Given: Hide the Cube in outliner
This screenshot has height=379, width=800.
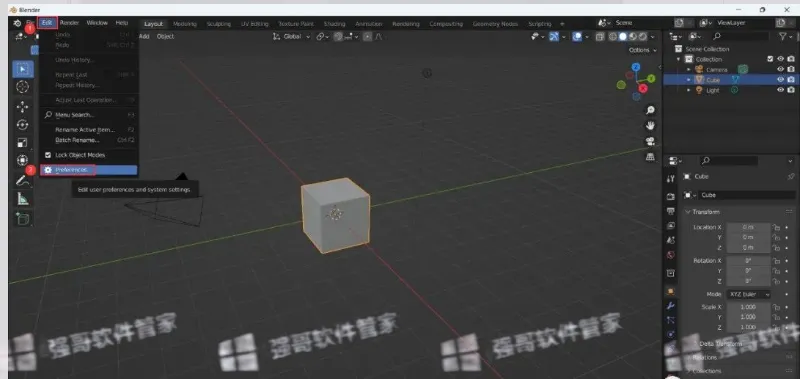Looking at the screenshot, I should (780, 80).
